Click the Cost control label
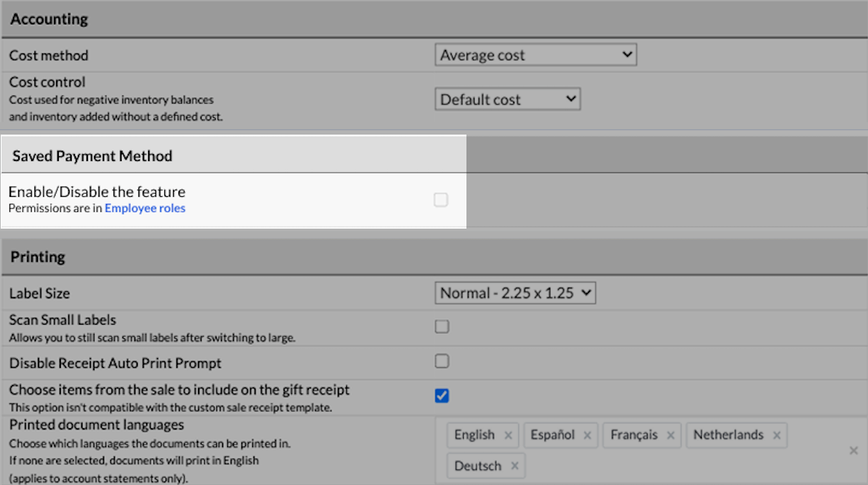 pyautogui.click(x=47, y=83)
